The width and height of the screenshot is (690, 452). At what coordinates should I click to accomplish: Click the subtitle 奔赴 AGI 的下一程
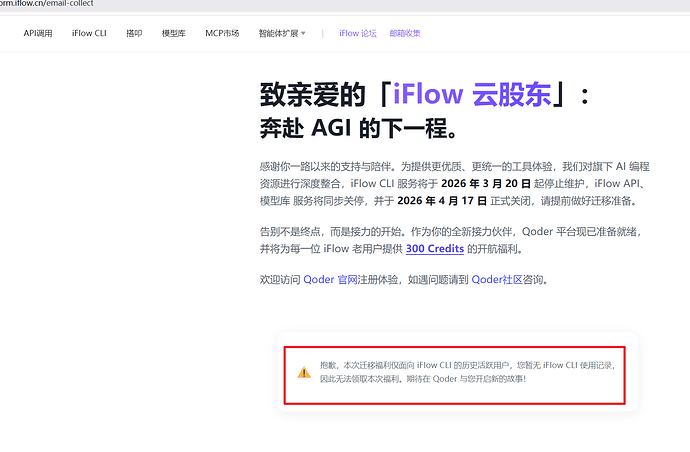pos(359,129)
